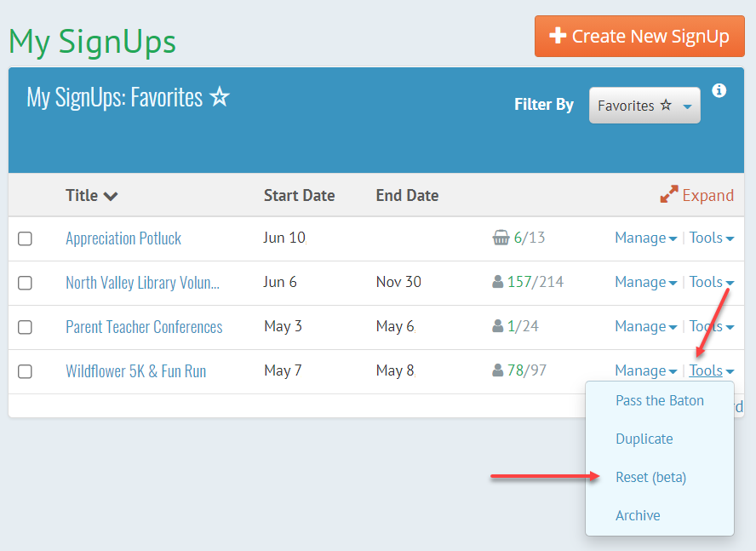Open the Manage dropdown for North Valley Library row

(x=645, y=282)
